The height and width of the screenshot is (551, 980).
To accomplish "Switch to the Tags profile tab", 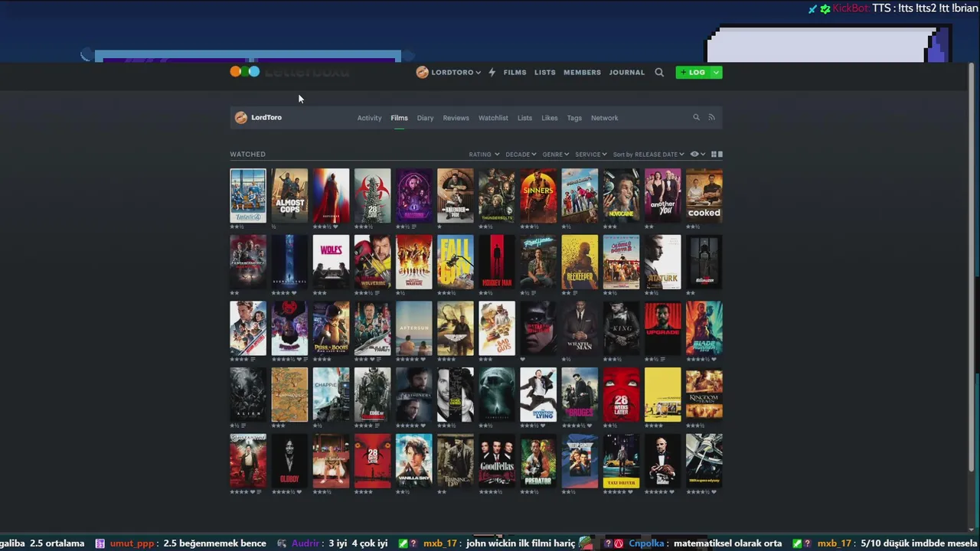I will tap(574, 118).
